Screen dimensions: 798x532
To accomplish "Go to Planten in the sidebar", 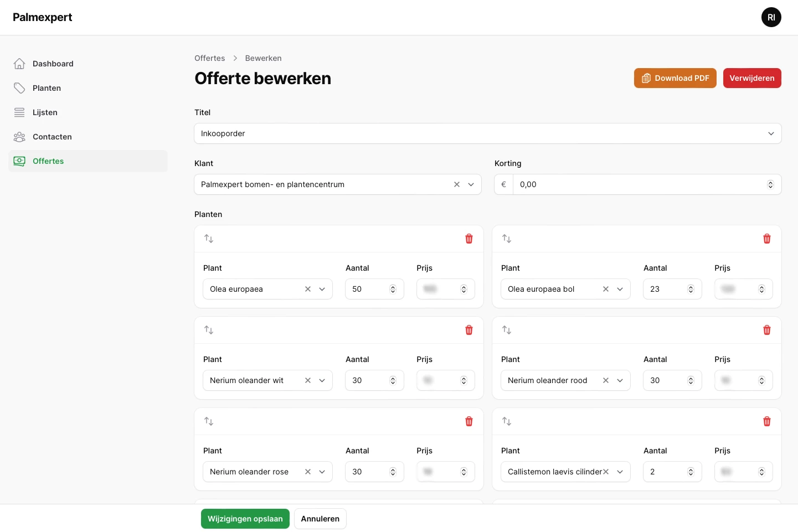I will 47,88.
